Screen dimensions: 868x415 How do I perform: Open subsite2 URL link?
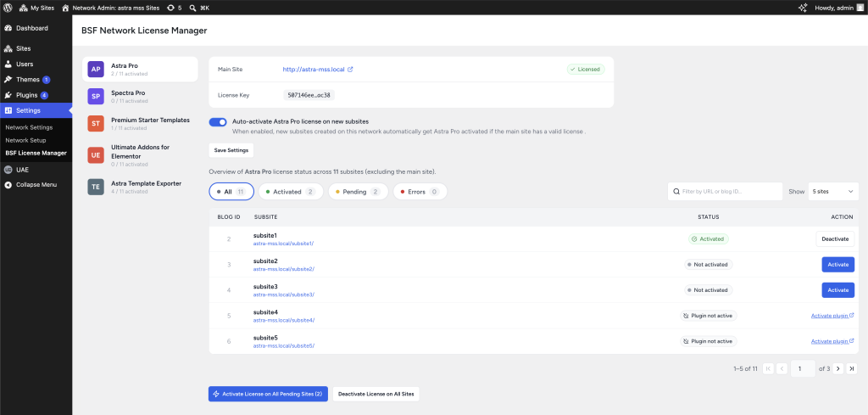[x=283, y=269]
